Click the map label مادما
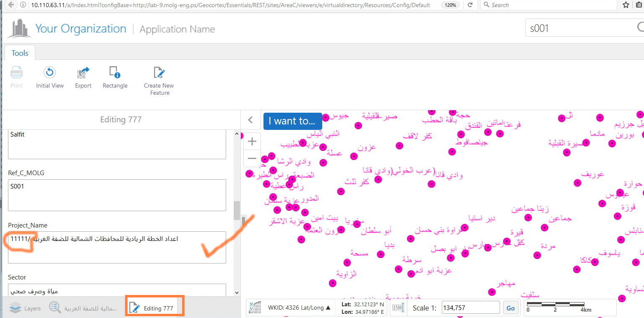This screenshot has width=644, height=318. point(597,134)
